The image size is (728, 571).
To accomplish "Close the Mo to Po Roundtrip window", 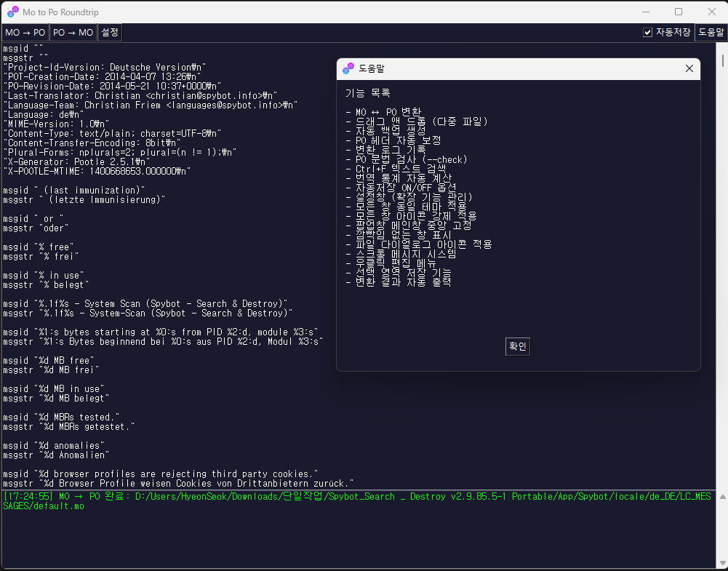I will [712, 12].
